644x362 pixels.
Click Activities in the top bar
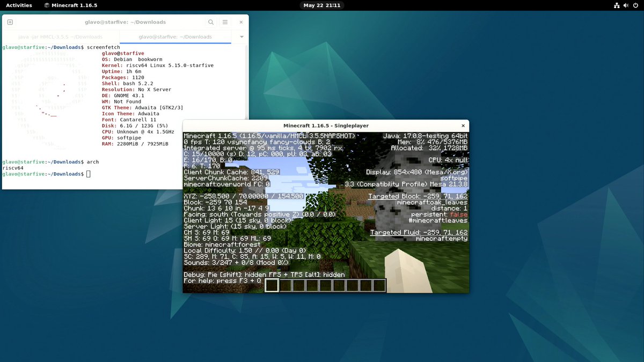tap(16, 5)
